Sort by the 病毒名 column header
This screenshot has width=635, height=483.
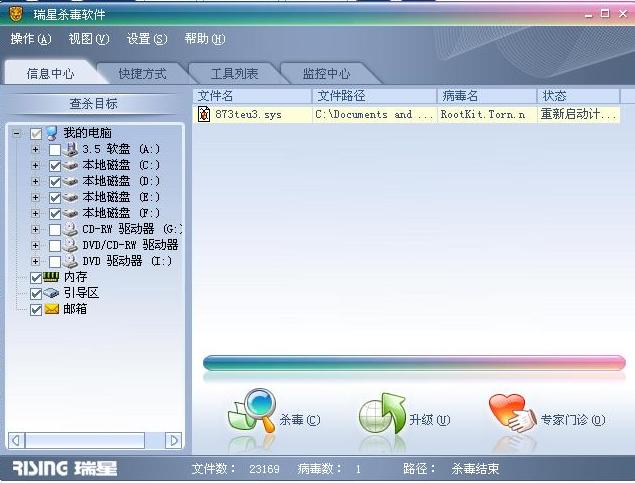[x=487, y=96]
